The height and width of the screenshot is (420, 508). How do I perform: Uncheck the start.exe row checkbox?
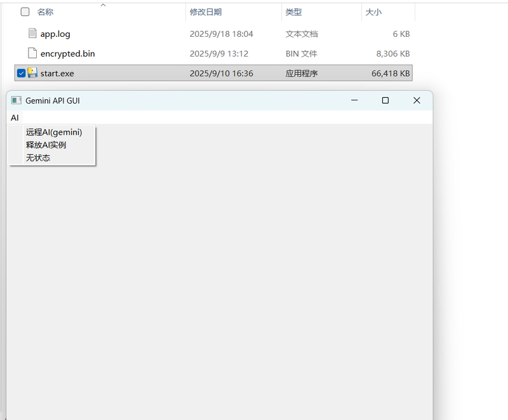[x=21, y=73]
